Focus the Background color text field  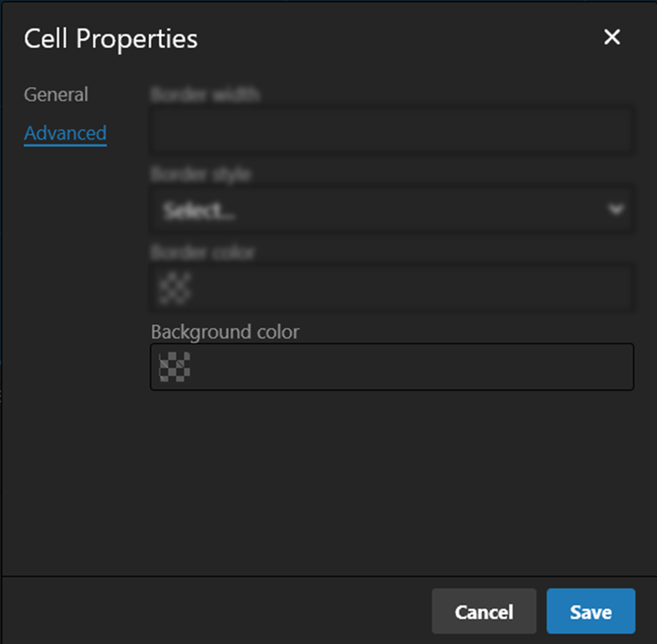[x=412, y=367]
